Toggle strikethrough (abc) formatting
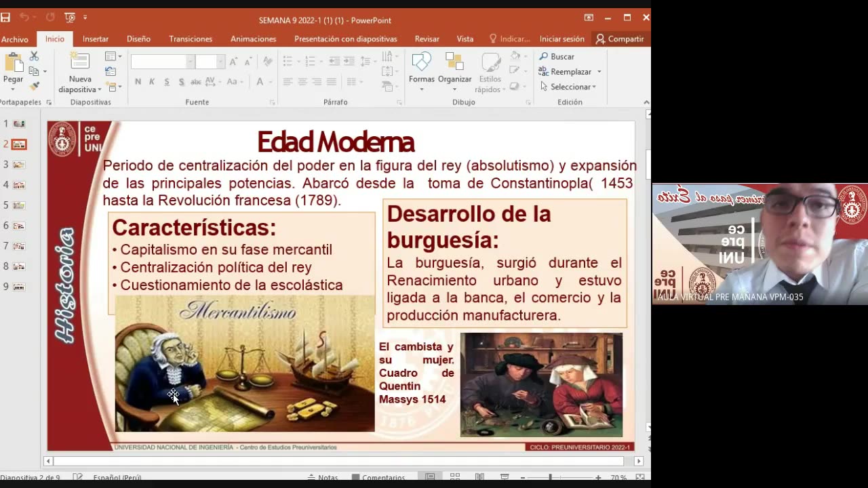Screen dimensions: 868x488 pos(196,82)
